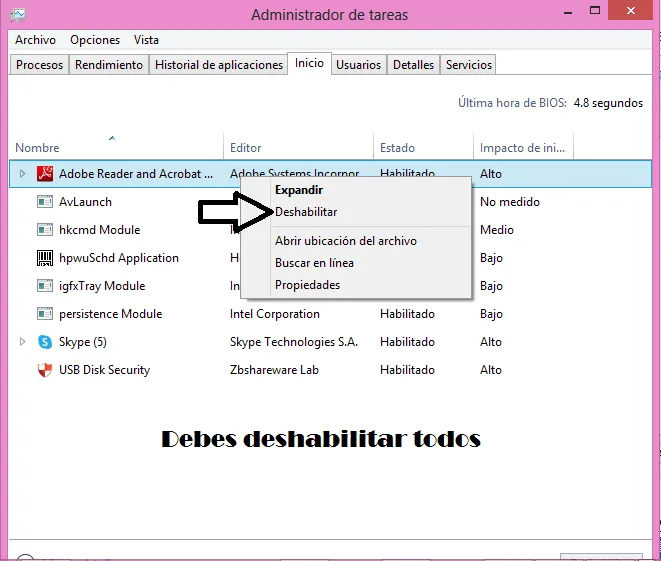Viewport: 661px width, 561px height.
Task: Expand the Skype (5) startup group
Action: point(22,342)
